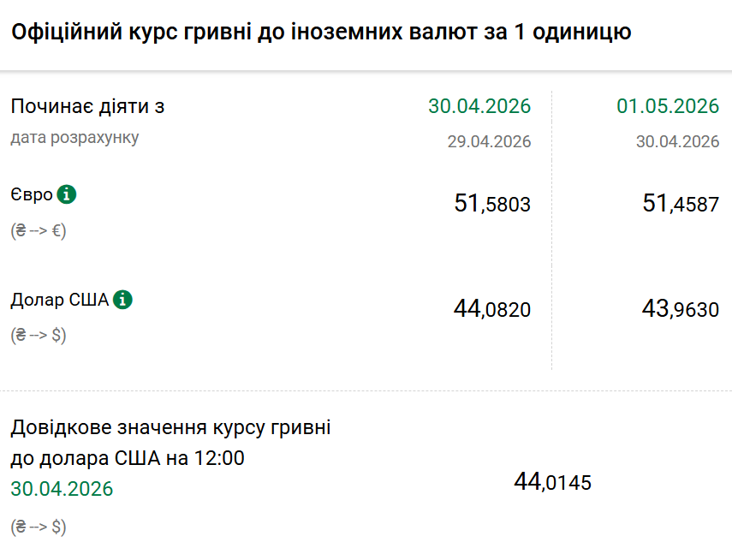The height and width of the screenshot is (560, 732).
Task: Click the Починає діяти з label
Action: (x=87, y=106)
